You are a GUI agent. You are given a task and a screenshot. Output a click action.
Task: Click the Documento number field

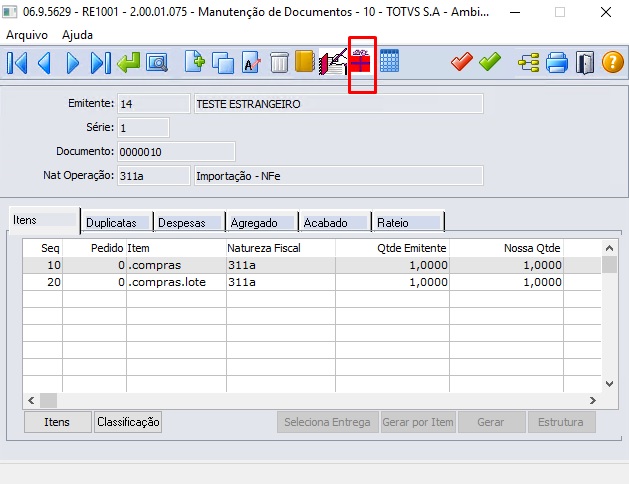176,152
